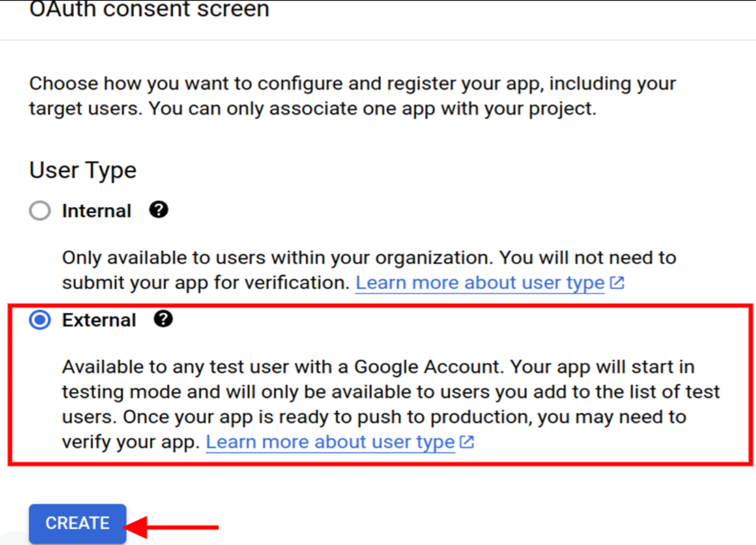
Task: Click "Available to any test user" sentence
Action: tap(283, 367)
